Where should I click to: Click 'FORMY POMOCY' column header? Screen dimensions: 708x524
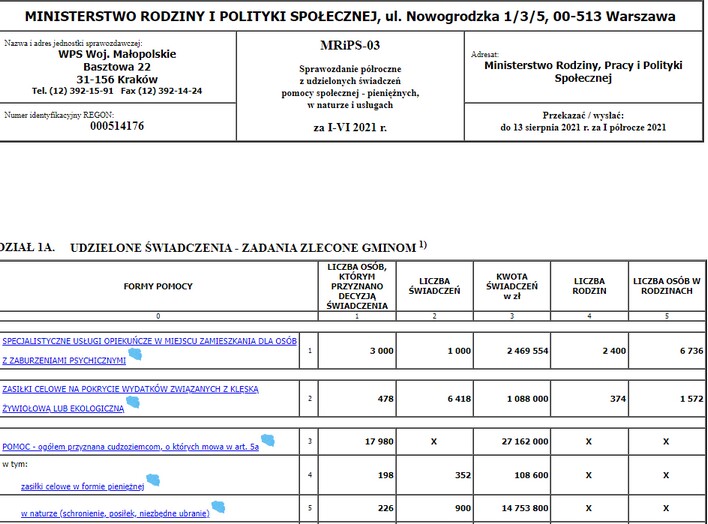(x=158, y=286)
